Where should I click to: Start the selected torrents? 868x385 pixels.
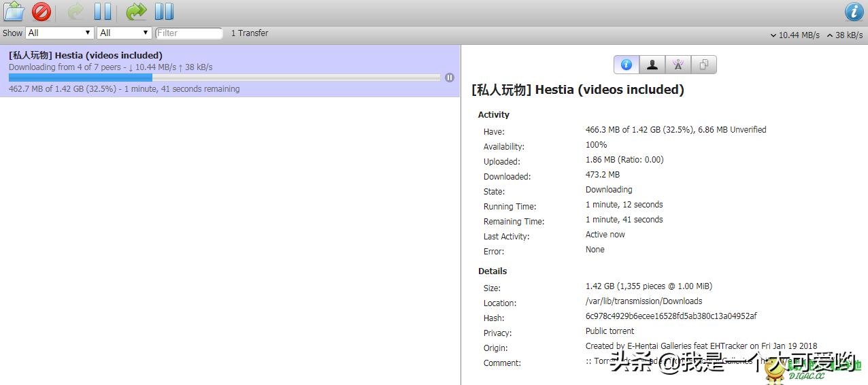[76, 12]
